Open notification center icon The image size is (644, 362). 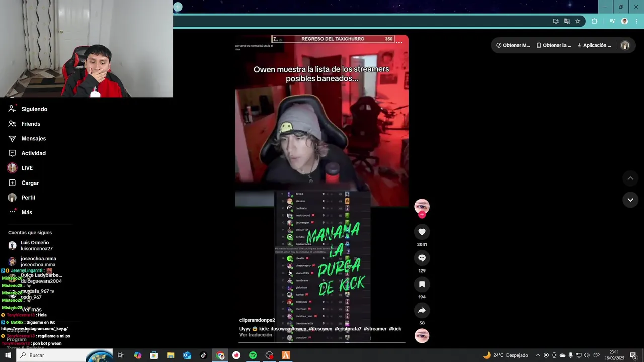click(x=633, y=355)
